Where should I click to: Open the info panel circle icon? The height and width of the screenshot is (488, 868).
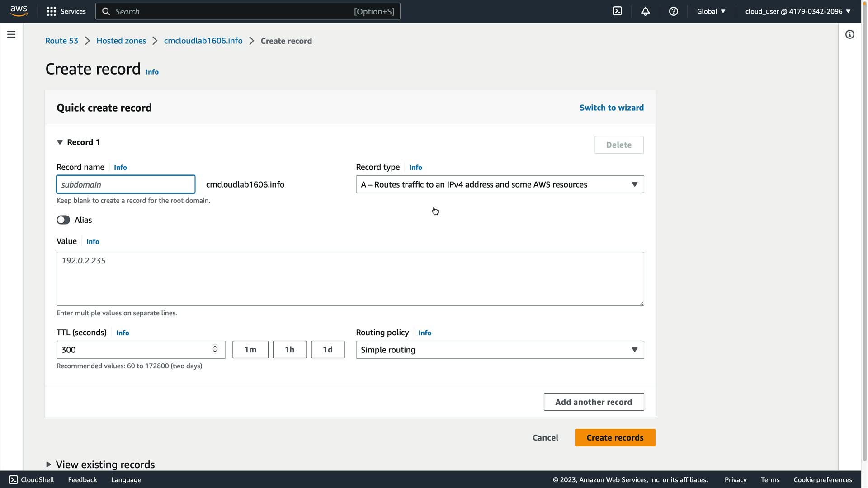pos(849,34)
